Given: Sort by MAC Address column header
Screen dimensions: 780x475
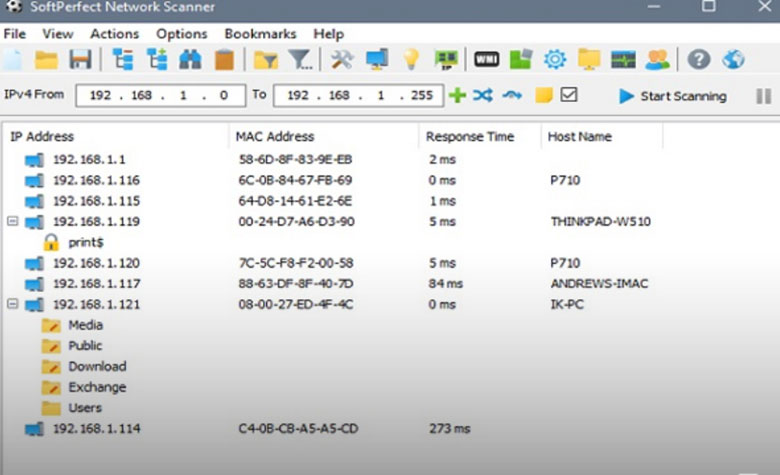Looking at the screenshot, I should [x=324, y=136].
